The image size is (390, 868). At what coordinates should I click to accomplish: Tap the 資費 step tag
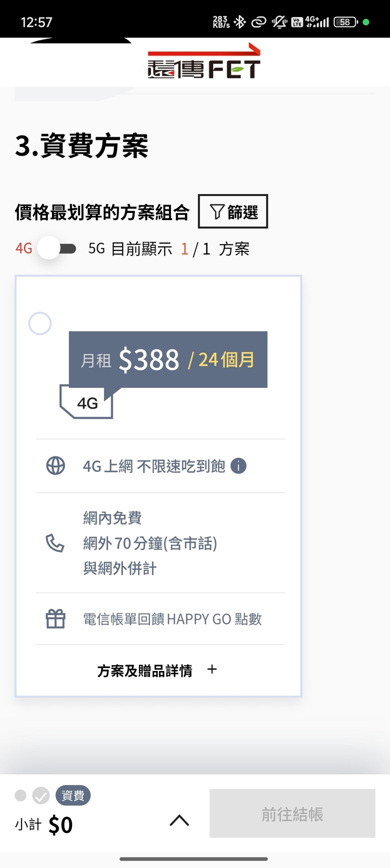[73, 795]
